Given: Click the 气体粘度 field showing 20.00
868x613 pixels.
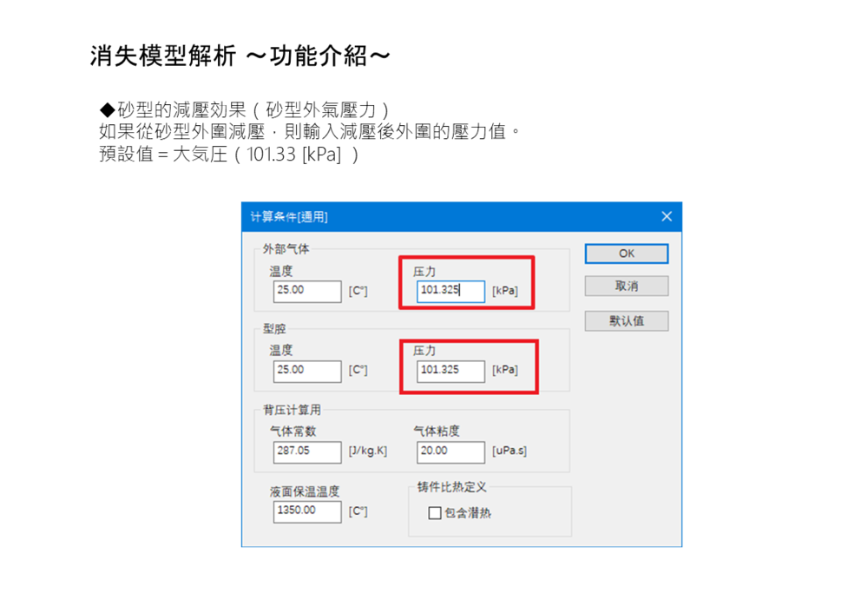Looking at the screenshot, I should click(x=450, y=452).
